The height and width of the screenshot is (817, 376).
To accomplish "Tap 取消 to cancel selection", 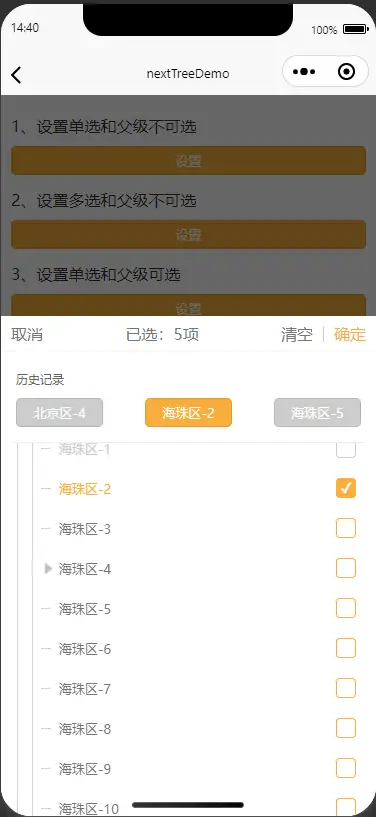I will pos(27,335).
